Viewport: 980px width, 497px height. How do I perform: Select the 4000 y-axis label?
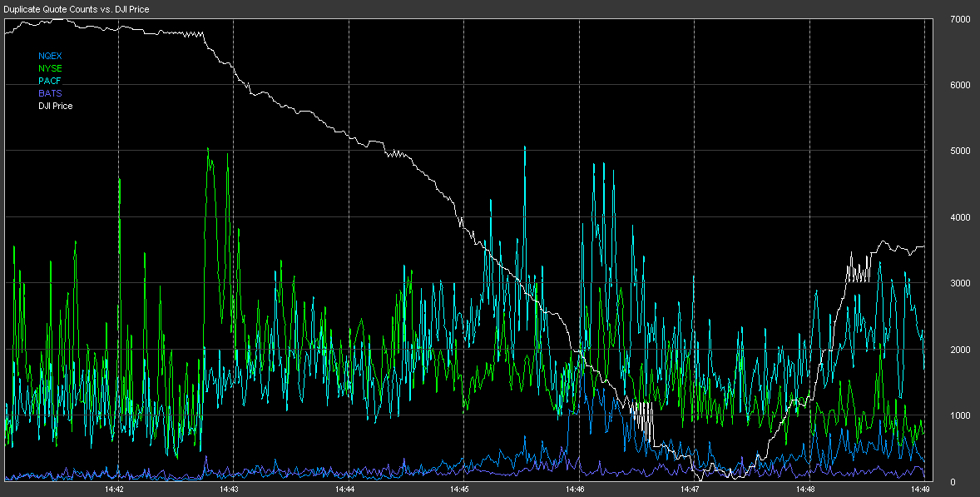pos(960,217)
